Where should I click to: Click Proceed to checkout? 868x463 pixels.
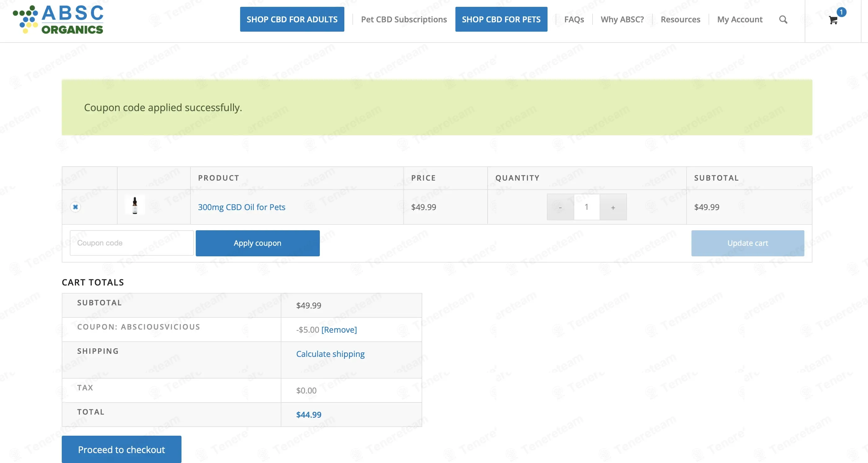pos(122,449)
